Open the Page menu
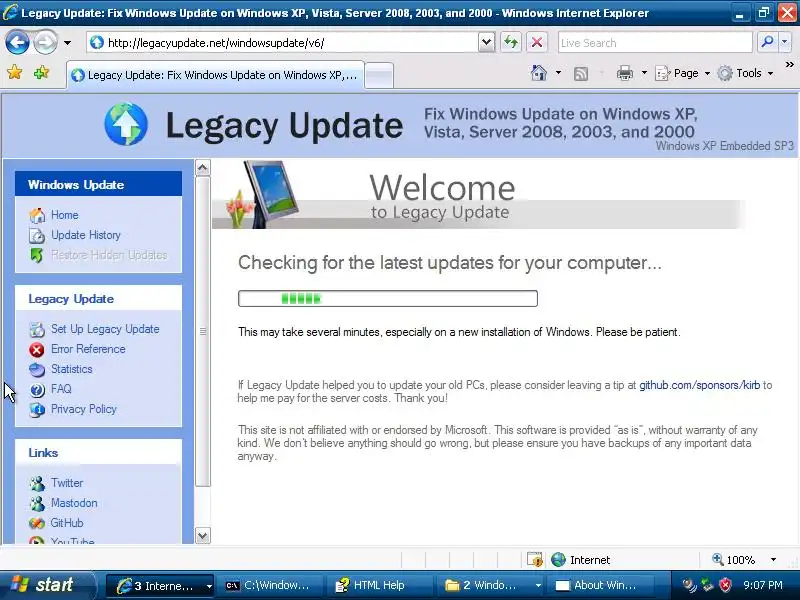This screenshot has width=800, height=600. (x=682, y=73)
